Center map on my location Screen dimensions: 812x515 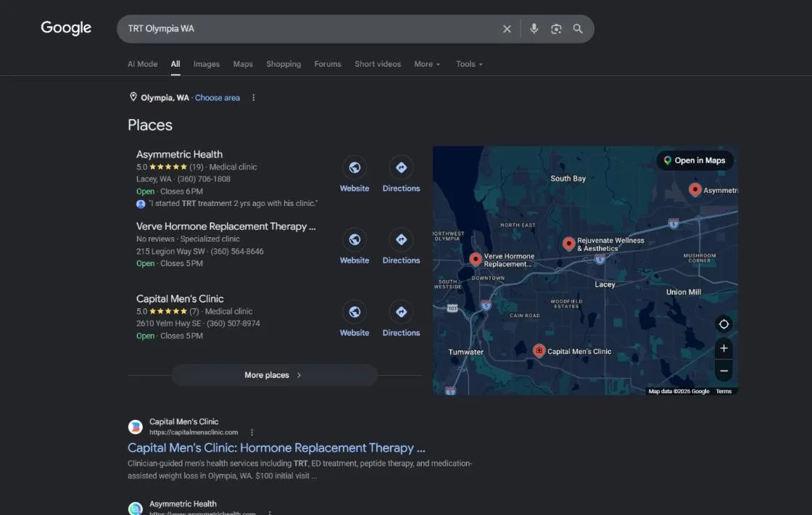click(724, 324)
